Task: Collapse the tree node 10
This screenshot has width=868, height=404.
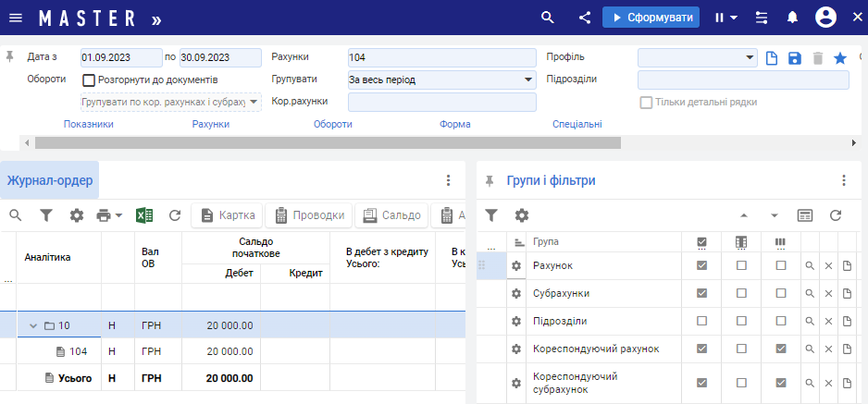Action: tap(33, 325)
